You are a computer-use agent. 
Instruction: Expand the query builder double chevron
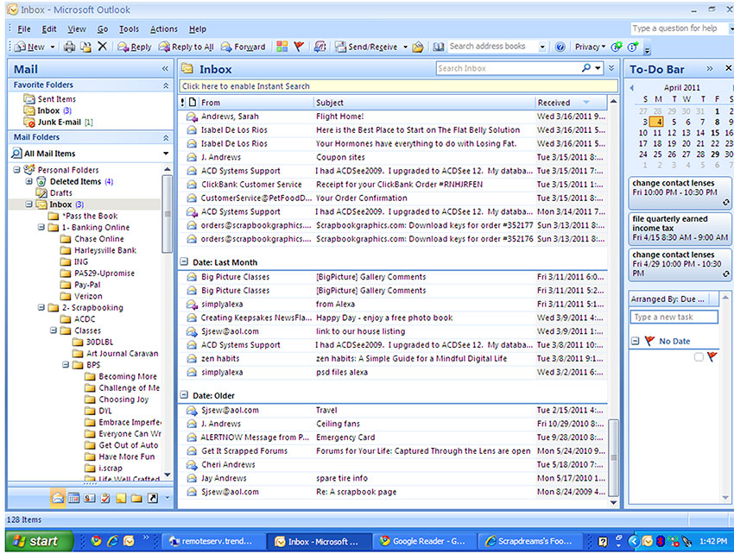pos(611,68)
